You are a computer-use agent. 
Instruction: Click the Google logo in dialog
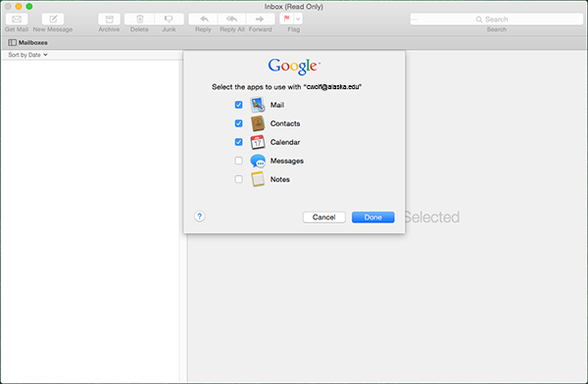(x=294, y=67)
